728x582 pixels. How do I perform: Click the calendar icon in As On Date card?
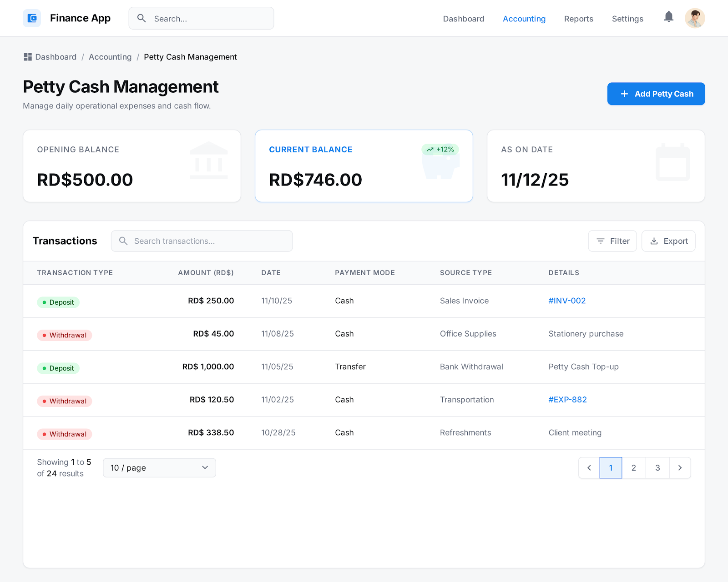672,162
